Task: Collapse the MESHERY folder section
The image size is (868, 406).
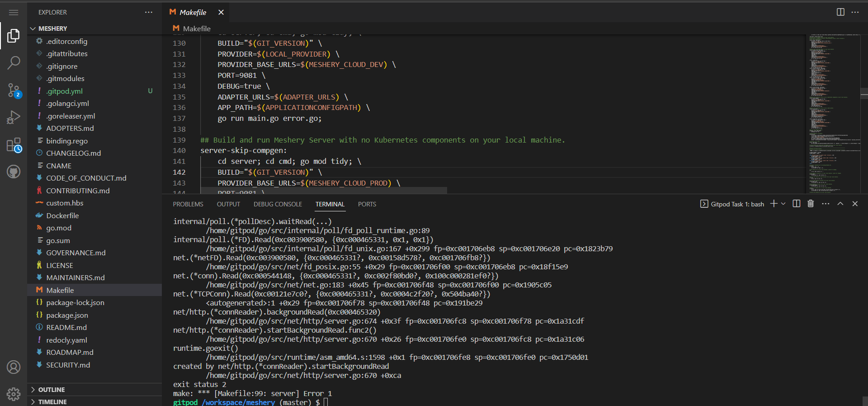Action: pos(94,29)
